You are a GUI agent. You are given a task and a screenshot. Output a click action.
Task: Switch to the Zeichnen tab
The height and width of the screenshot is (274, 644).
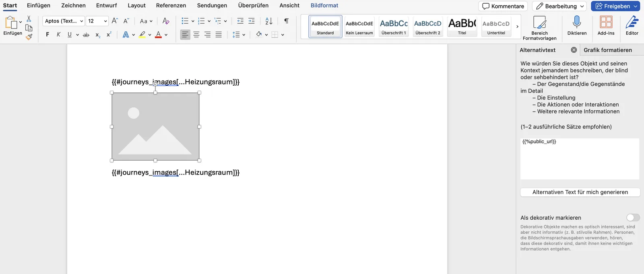pyautogui.click(x=73, y=5)
